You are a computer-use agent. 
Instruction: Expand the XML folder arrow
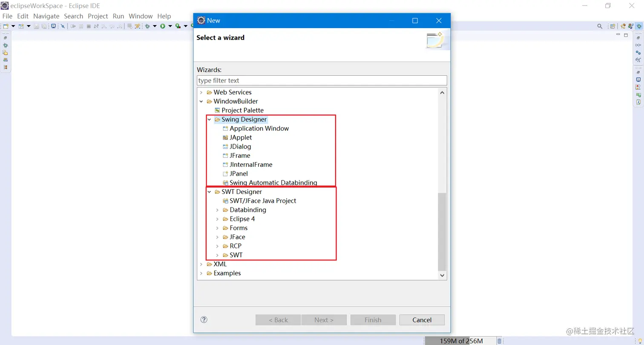(201, 264)
